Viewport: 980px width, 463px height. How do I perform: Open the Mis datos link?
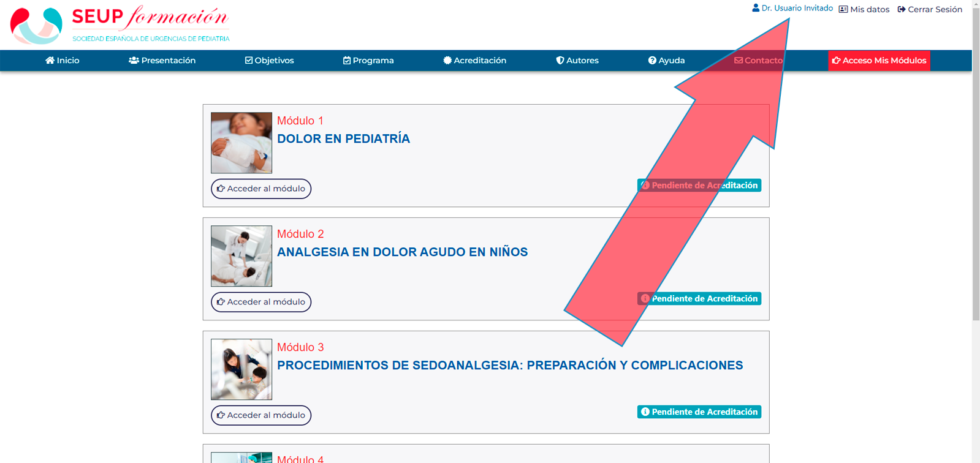click(864, 9)
